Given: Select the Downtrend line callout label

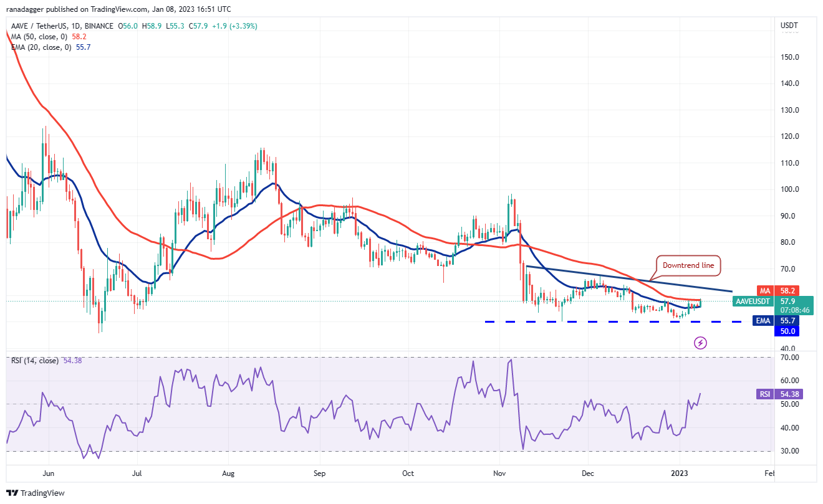Looking at the screenshot, I should (688, 266).
